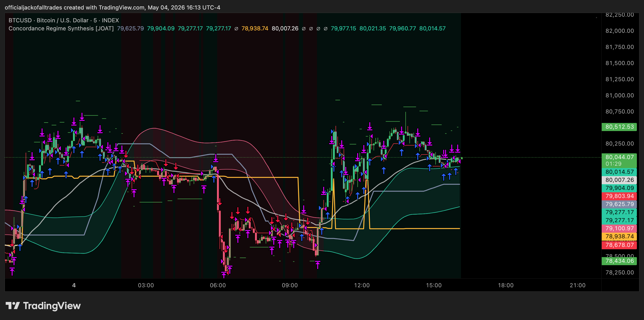Click the 21:00 time axis label
Screen dimensions: 644x320
pyautogui.click(x=577, y=285)
